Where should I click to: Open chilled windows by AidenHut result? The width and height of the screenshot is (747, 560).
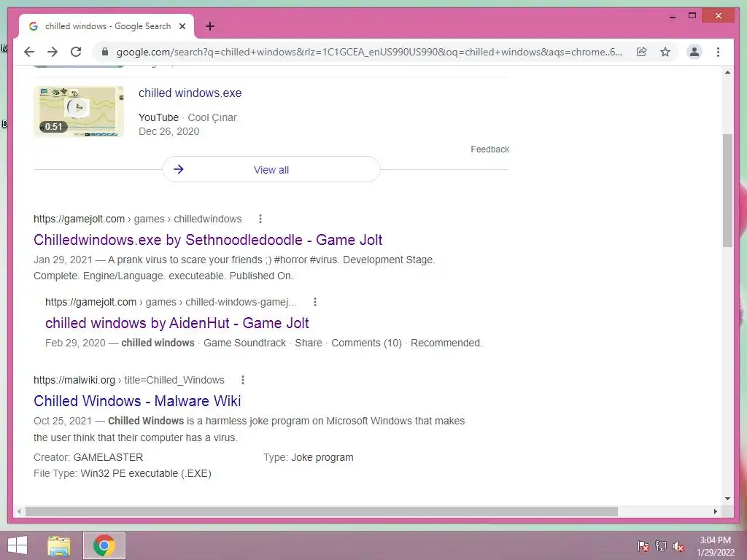tap(177, 323)
